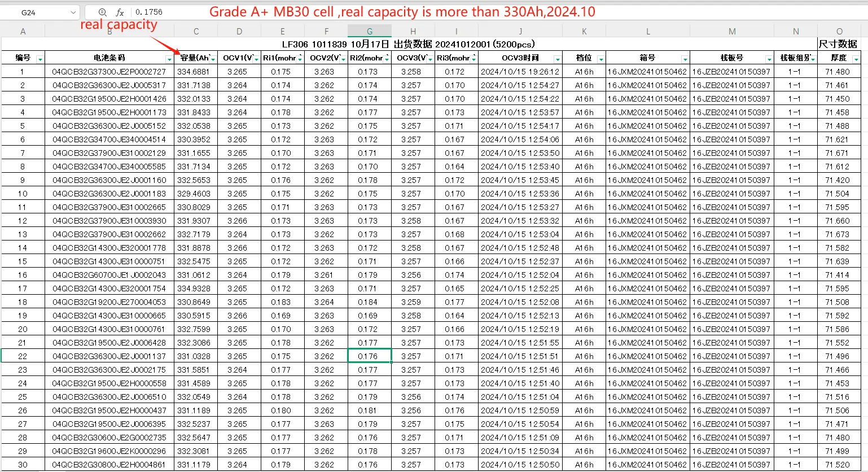Expand the 厚度 column filter dropdown
Viewport: 868px width, 472px height.
pos(856,59)
